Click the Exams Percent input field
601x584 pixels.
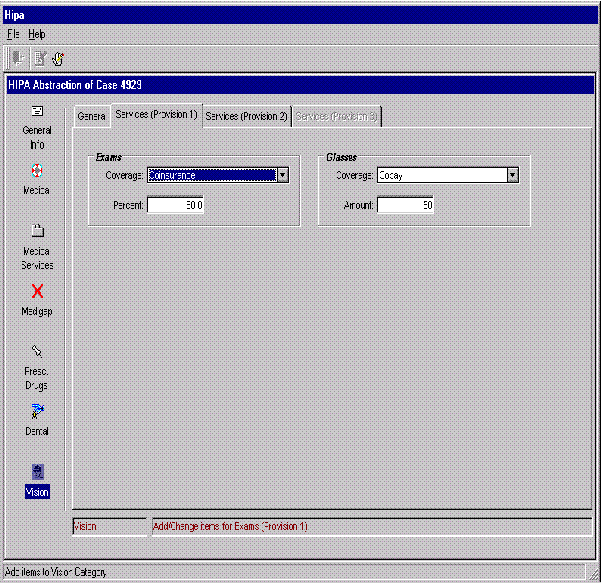pyautogui.click(x=176, y=205)
